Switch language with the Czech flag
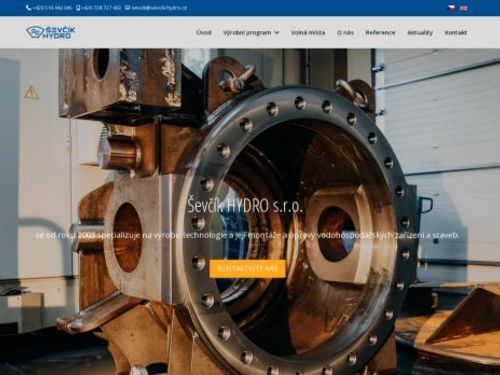 [451, 8]
